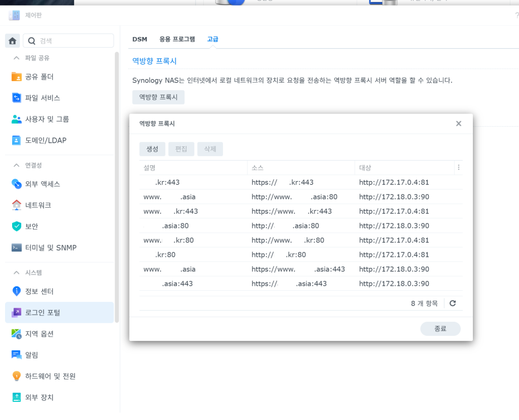Open Domain/LDAP settings

coord(46,140)
